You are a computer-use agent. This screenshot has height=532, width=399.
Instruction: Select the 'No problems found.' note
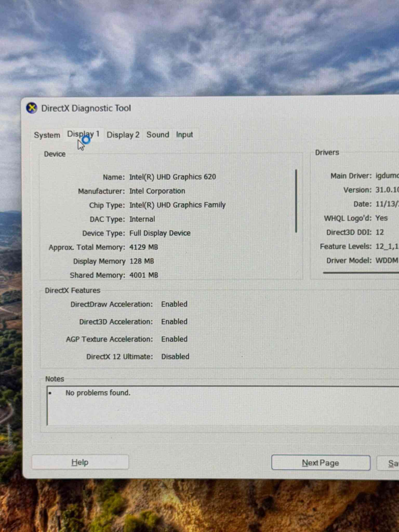coord(98,393)
